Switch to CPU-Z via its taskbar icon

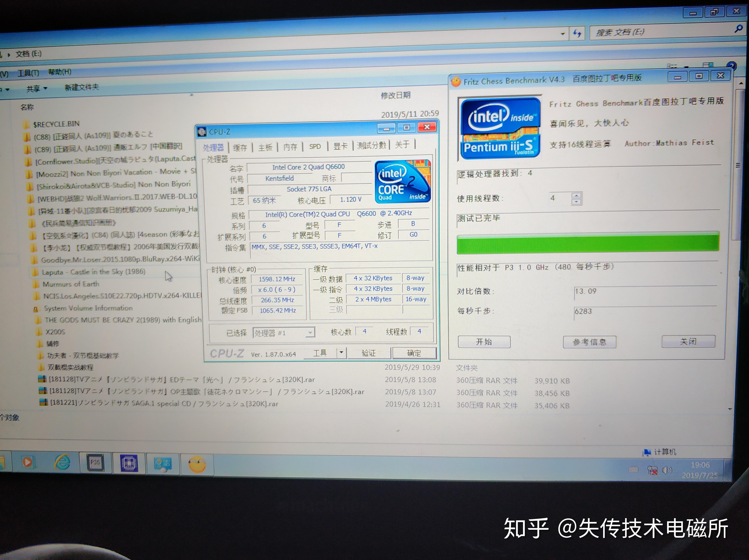coord(129,463)
